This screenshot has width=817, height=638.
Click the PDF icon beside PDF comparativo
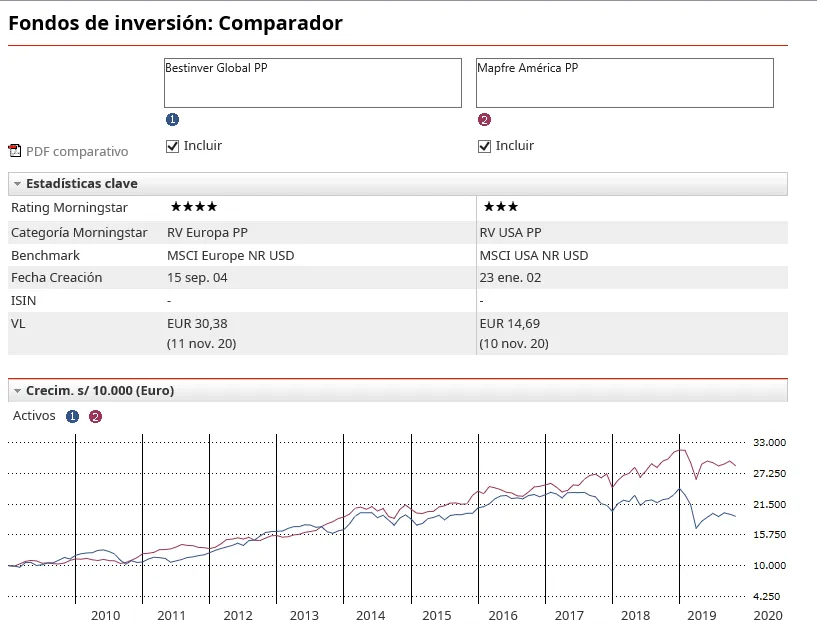(14, 151)
